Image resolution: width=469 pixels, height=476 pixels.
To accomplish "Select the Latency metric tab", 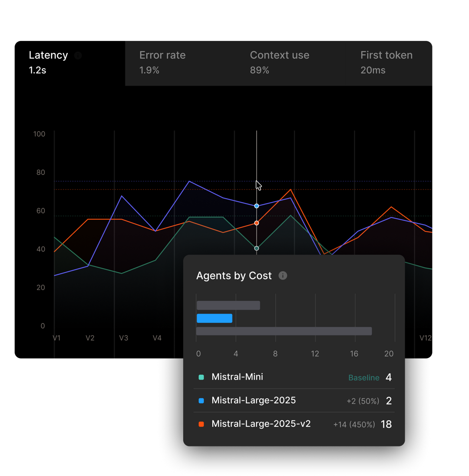I will point(48,63).
